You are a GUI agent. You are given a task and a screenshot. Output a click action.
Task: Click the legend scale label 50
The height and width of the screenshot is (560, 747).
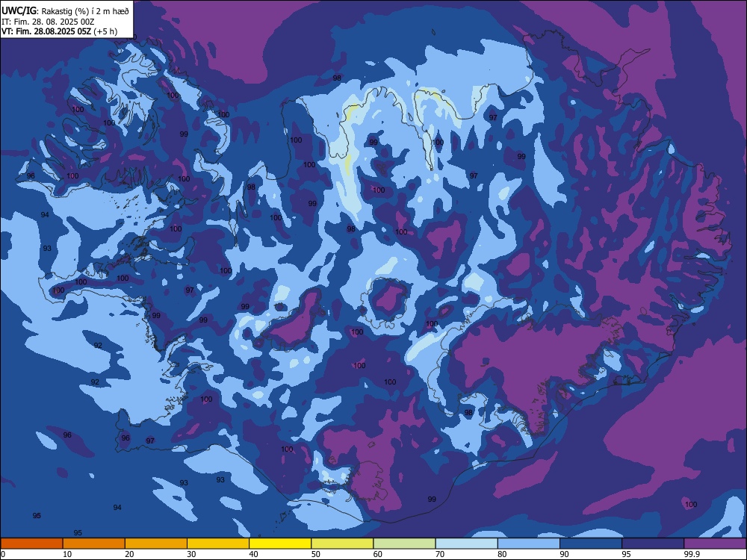tap(316, 554)
